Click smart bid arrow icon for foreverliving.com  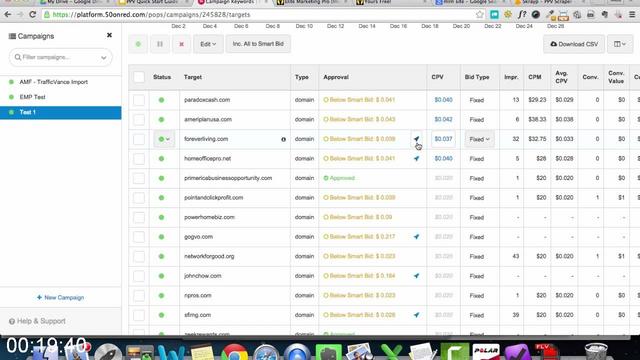416,139
